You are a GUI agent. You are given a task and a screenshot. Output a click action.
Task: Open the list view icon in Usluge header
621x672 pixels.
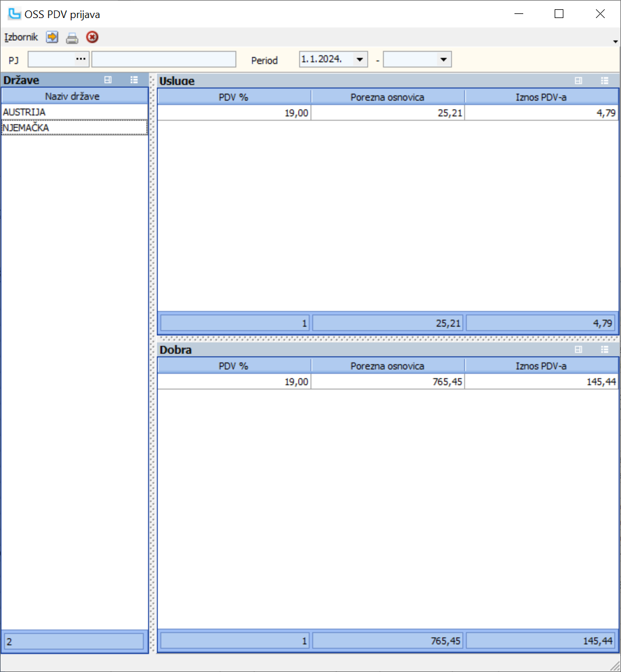point(604,81)
